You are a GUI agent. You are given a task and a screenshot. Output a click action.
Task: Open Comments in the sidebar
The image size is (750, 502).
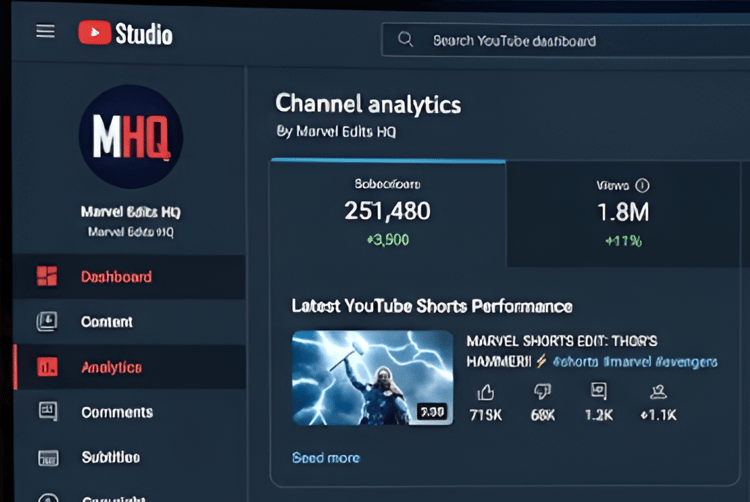tap(129, 412)
